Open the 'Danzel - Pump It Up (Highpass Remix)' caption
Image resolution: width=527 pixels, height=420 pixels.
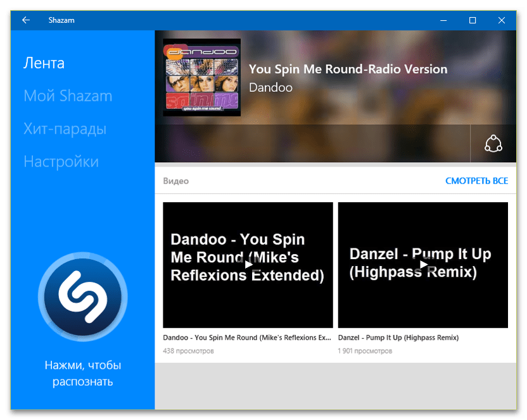[x=398, y=338]
